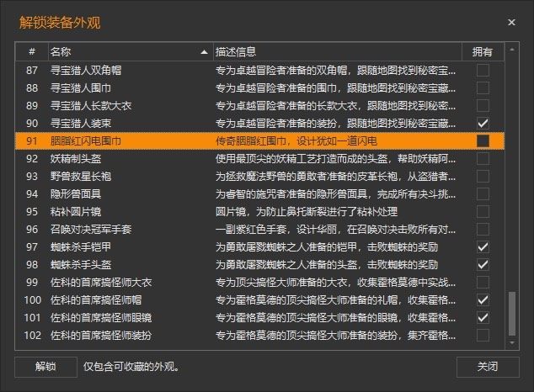Image resolution: width=534 pixels, height=392 pixels.
Task: Select row 胭脂红闪电围巾
Action: tap(260, 141)
